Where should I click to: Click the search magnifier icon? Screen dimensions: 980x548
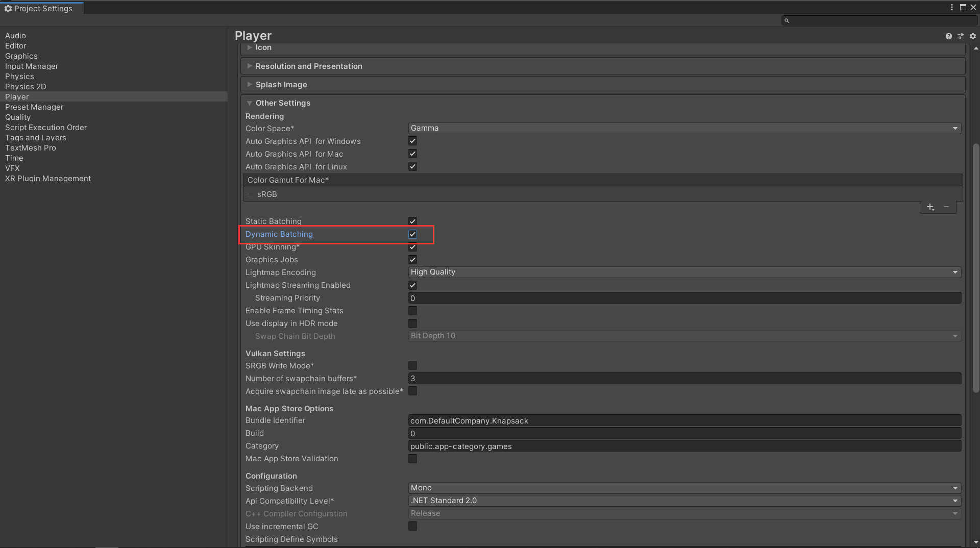pyautogui.click(x=787, y=20)
